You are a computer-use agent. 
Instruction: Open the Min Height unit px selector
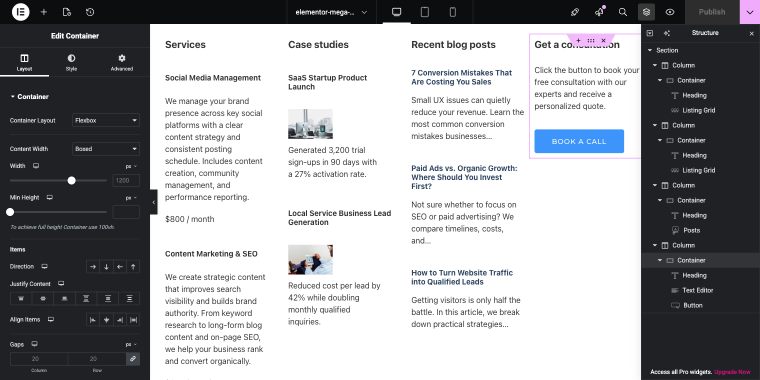(x=131, y=198)
